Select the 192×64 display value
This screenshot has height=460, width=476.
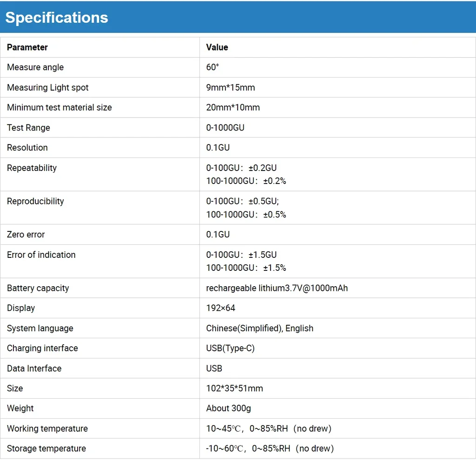point(221,308)
